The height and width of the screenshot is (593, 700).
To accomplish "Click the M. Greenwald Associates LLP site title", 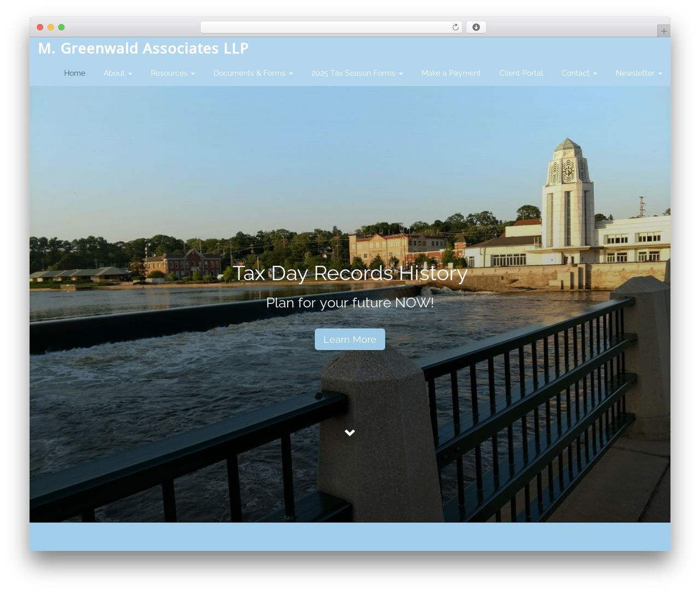I will 143,49.
